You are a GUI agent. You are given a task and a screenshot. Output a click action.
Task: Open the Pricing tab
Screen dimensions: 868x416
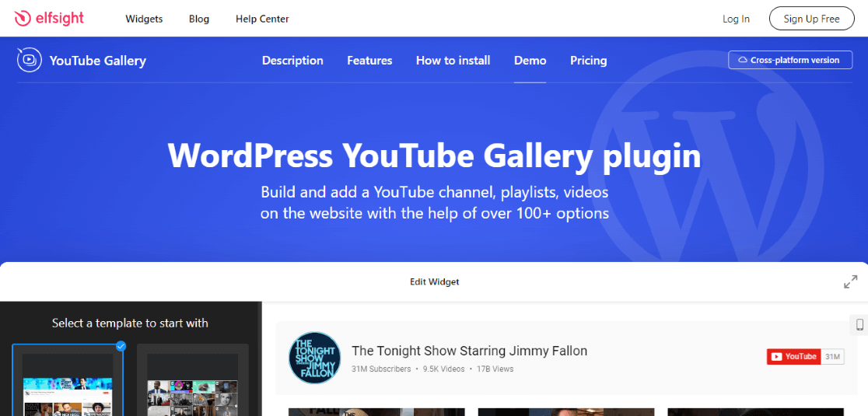click(589, 61)
